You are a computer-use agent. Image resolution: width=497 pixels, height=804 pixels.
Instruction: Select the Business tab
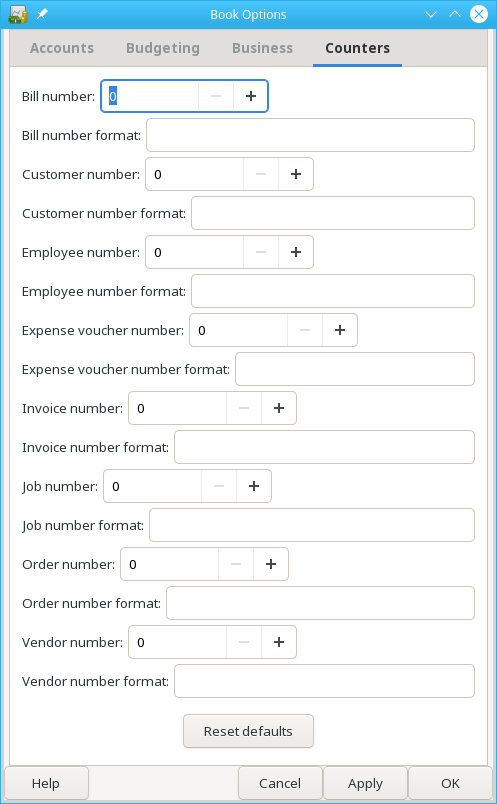[263, 48]
